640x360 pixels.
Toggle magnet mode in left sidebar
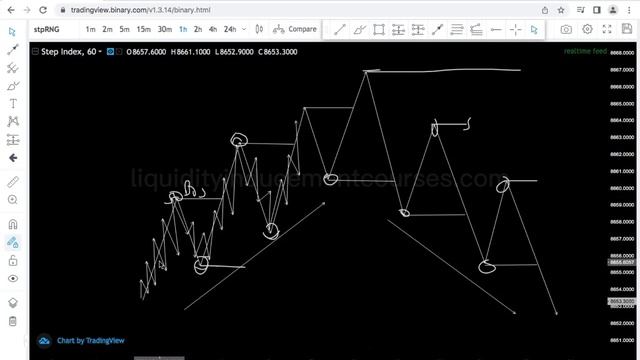[x=13, y=224]
